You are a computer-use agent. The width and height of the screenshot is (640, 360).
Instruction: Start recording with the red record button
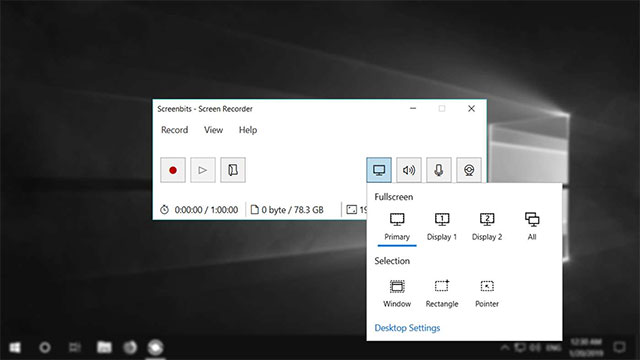pos(173,170)
